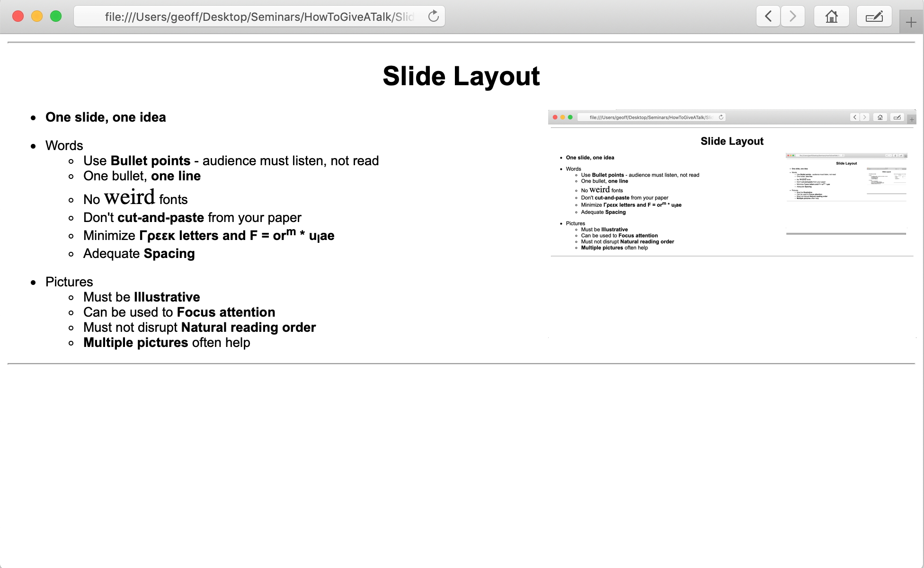
Task: Click 'Multiple pictures often help' line
Action: (167, 343)
